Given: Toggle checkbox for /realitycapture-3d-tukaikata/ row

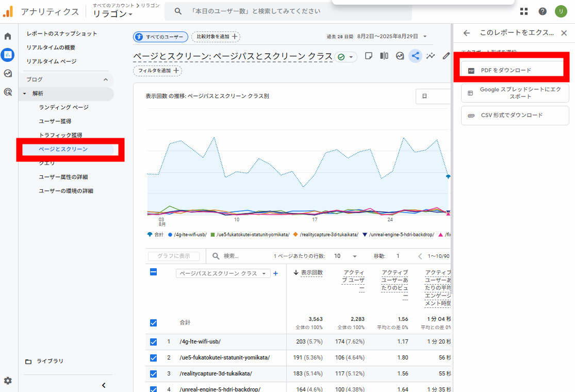Looking at the screenshot, I should [x=153, y=373].
